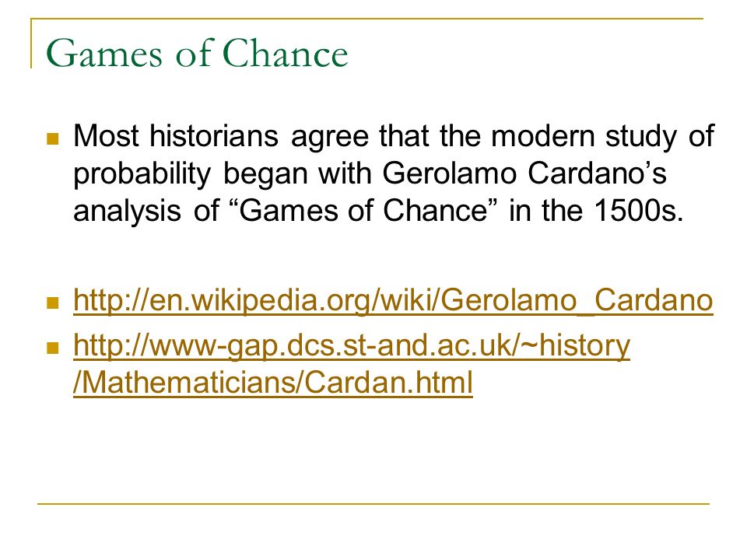Click the name Gerolamo in the paragraph
Viewport: 747px width, 560px height.
pyautogui.click(x=449, y=173)
